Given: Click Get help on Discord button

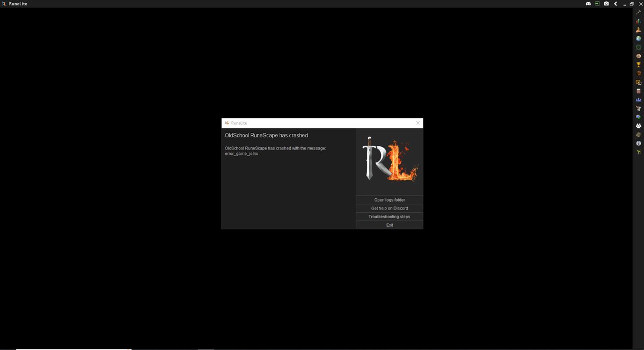Looking at the screenshot, I should [x=390, y=208].
